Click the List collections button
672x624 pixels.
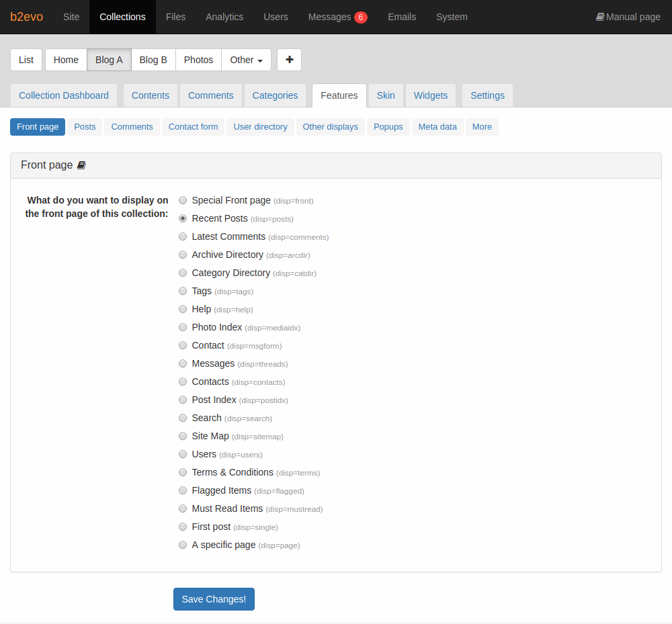coord(26,60)
